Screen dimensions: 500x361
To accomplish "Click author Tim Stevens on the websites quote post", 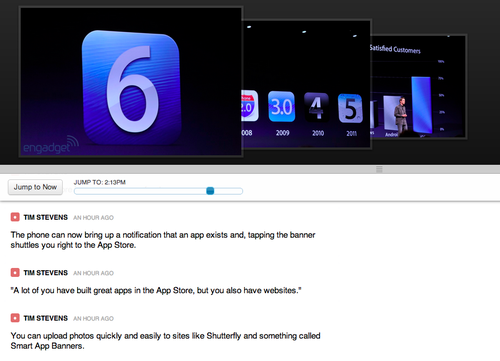I will [x=46, y=273].
